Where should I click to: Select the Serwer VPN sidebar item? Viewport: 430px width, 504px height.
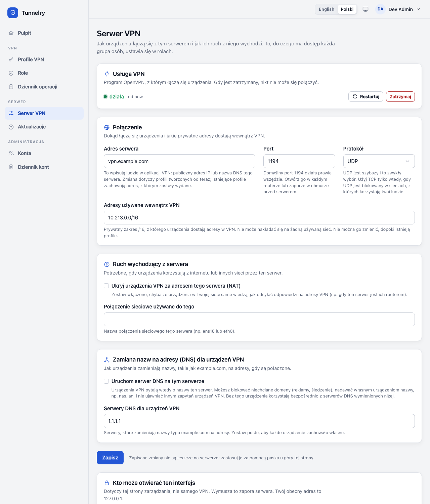pyautogui.click(x=44, y=113)
